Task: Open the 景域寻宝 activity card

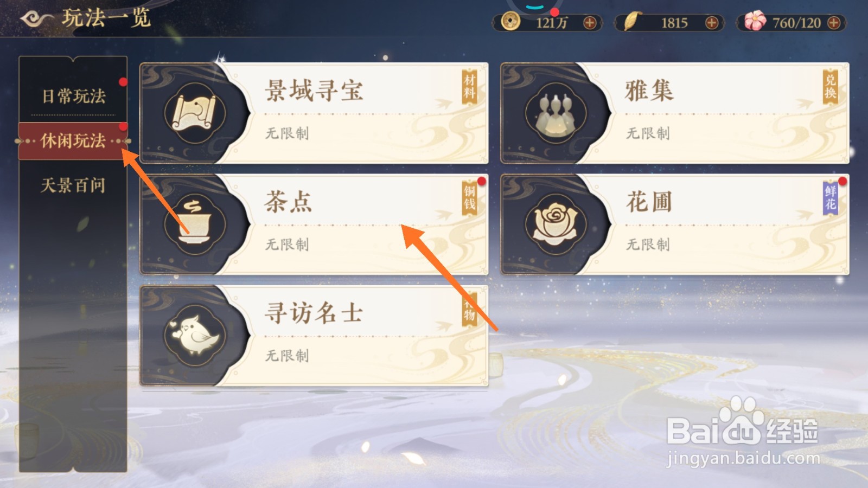Action: click(314, 113)
